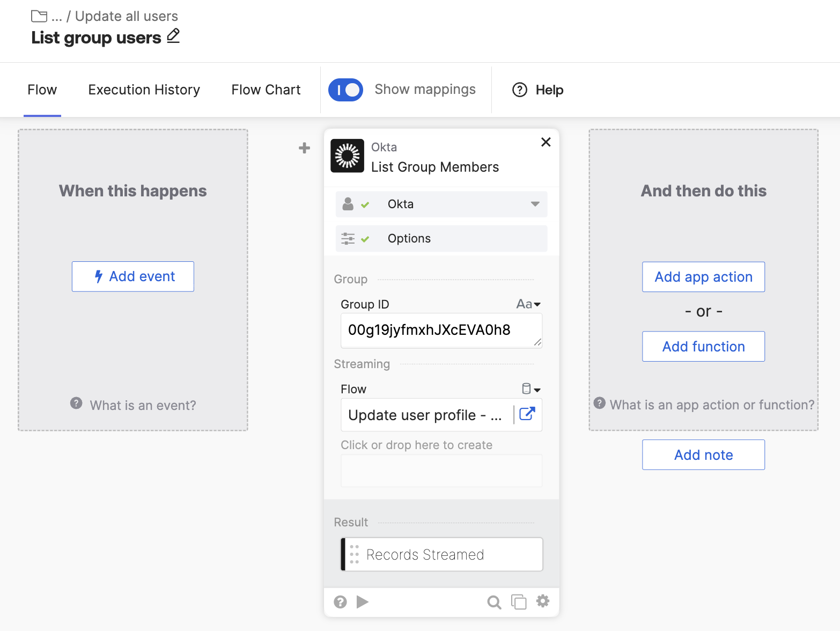This screenshot has width=840, height=631.
Task: Click the Help question mark icon
Action: coord(520,90)
